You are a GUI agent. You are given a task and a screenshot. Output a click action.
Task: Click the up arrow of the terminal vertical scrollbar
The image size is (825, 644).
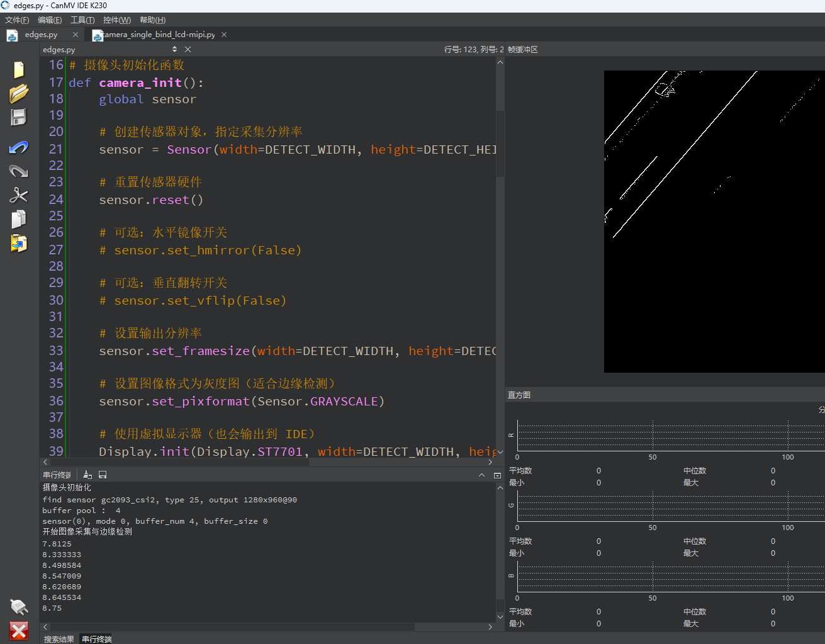pyautogui.click(x=500, y=487)
